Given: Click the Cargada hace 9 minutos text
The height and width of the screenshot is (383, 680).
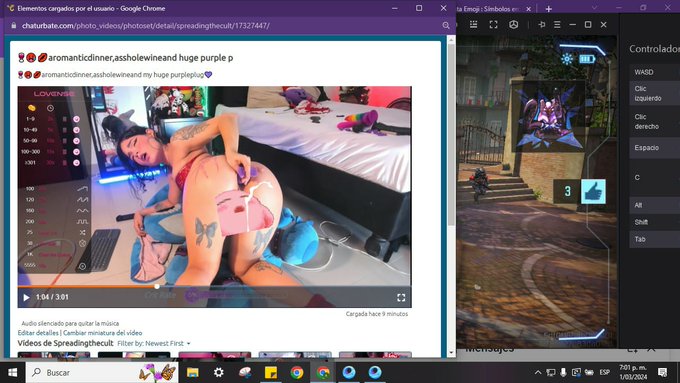Looking at the screenshot, I should pyautogui.click(x=377, y=314).
